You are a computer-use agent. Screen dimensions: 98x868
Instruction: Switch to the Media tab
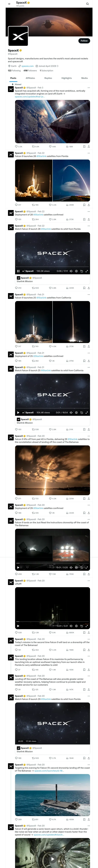coord(84,78)
